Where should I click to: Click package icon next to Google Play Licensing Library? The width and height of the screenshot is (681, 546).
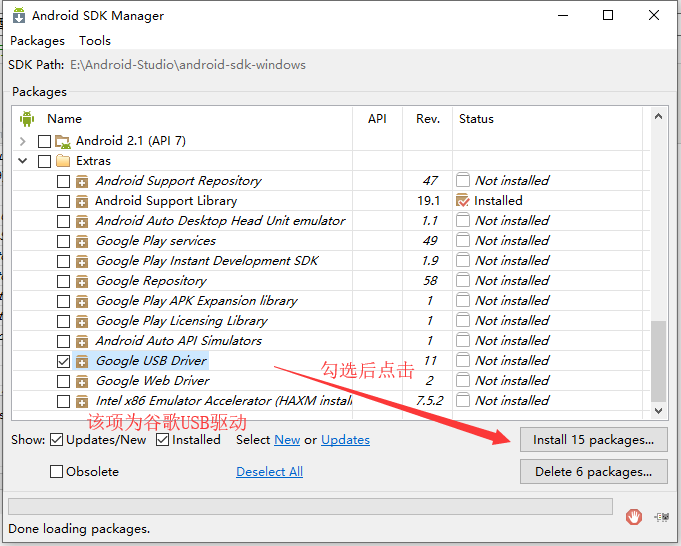click(82, 321)
